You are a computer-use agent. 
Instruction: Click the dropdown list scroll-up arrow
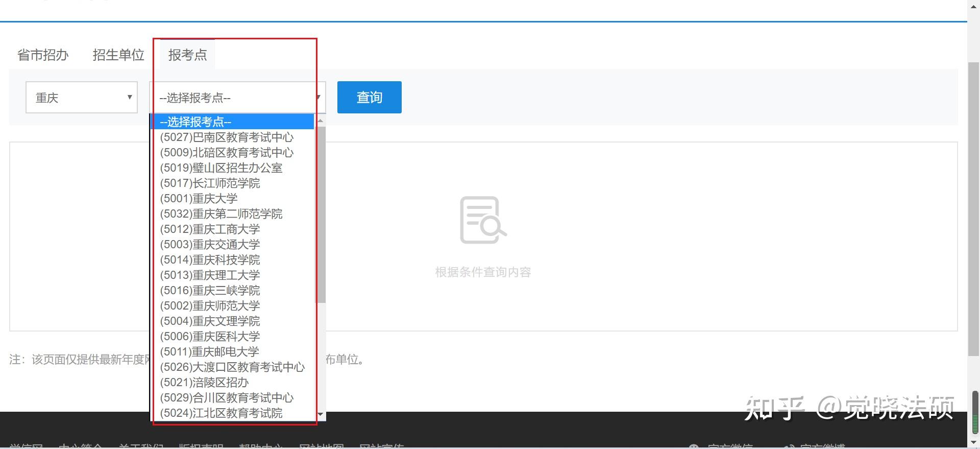click(321, 121)
